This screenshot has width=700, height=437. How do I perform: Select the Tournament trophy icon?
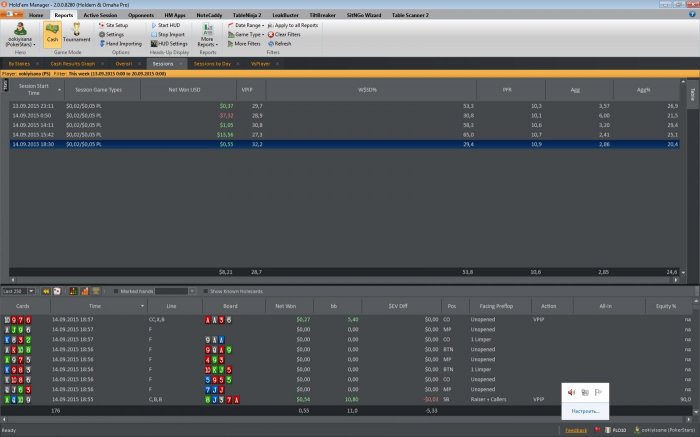76,32
